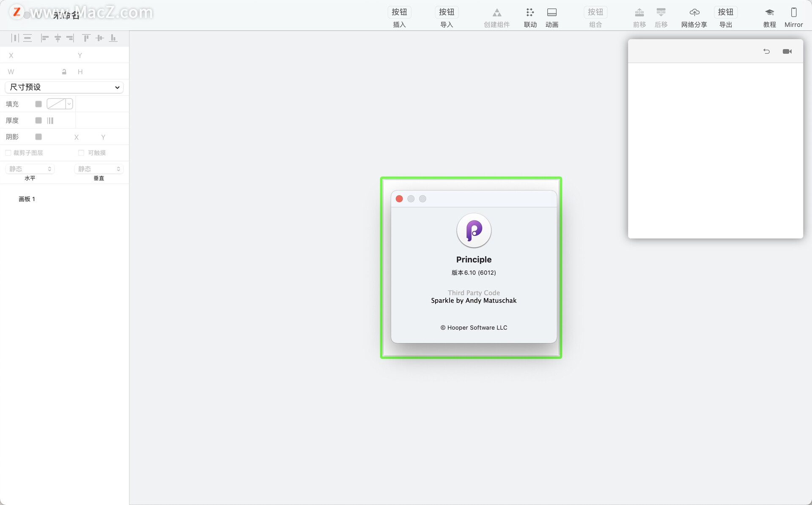Start recording with the preview camera icon

coord(787,51)
